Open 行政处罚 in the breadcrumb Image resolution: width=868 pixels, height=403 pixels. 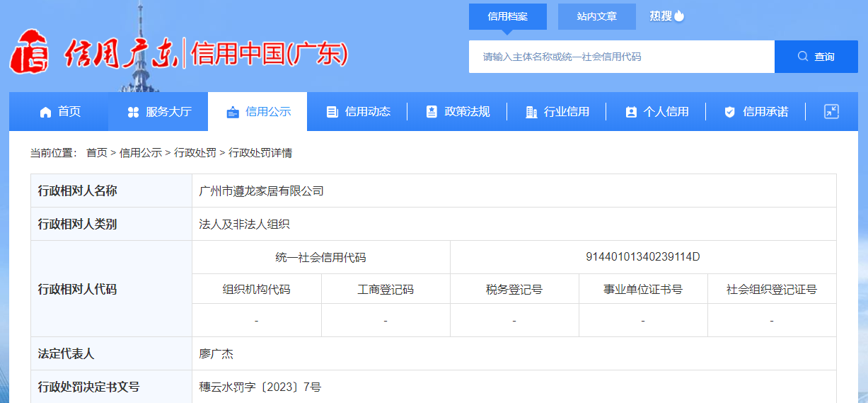pyautogui.click(x=195, y=152)
